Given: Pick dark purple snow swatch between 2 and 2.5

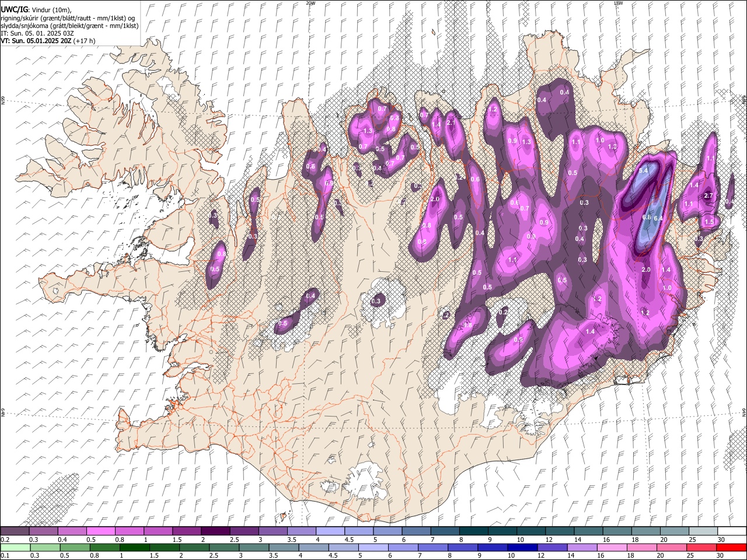Looking at the screenshot, I should (x=215, y=531).
